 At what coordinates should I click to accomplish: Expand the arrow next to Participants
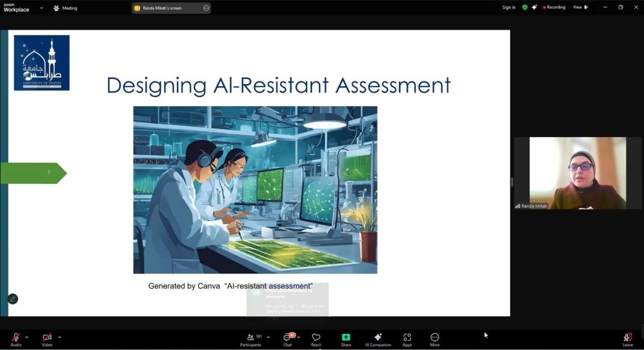[x=268, y=337]
